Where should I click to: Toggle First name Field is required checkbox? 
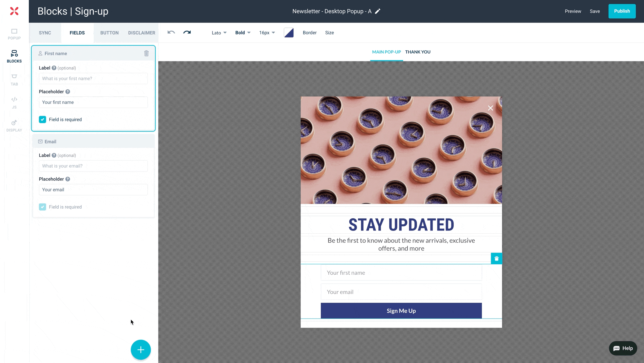point(43,120)
